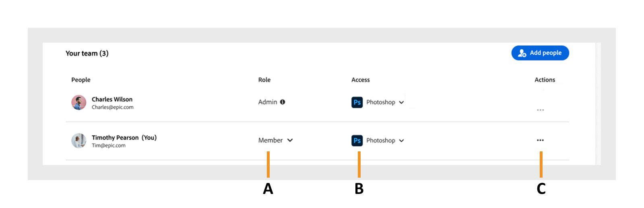Expand Charles Wilson's Photoshop access chevron

(401, 102)
